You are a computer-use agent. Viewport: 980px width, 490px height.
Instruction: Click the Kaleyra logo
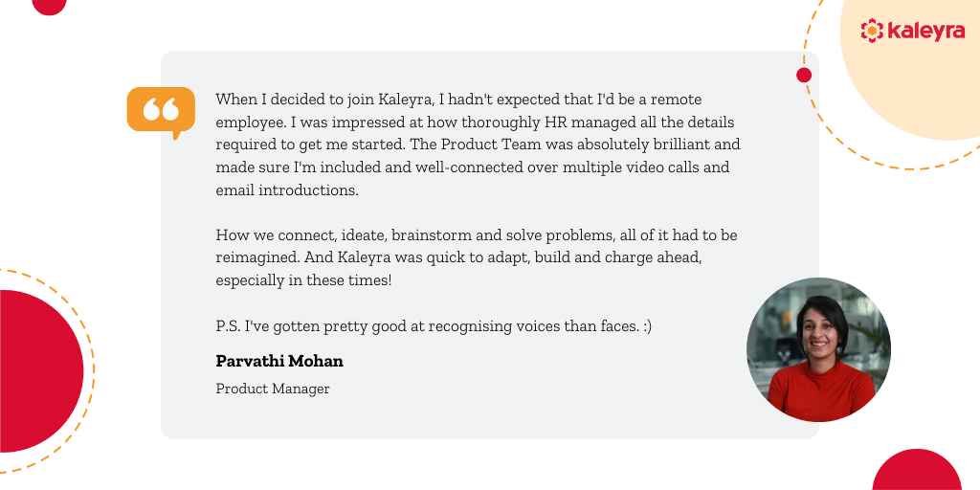click(912, 31)
